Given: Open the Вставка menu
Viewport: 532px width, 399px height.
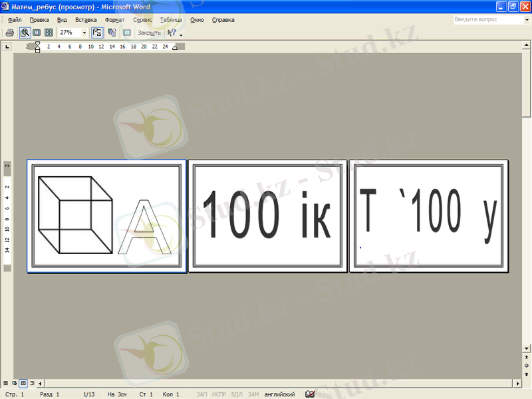Looking at the screenshot, I should point(86,20).
